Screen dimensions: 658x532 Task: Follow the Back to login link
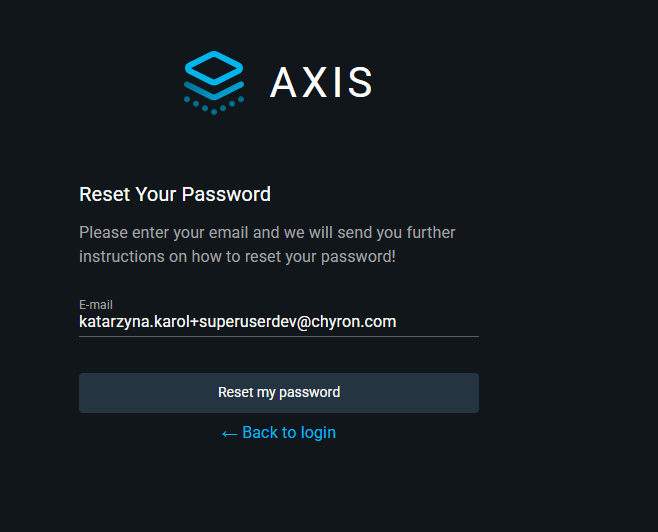click(278, 433)
